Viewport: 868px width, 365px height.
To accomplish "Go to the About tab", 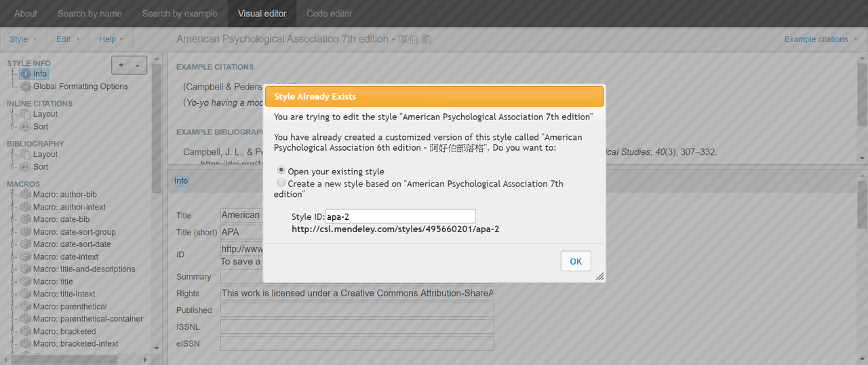I will [x=26, y=14].
